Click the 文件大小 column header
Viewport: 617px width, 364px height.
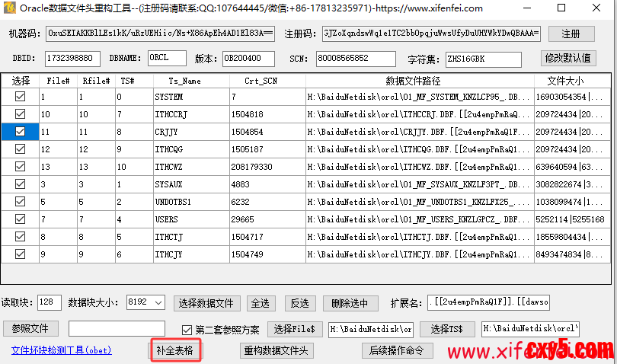(573, 81)
